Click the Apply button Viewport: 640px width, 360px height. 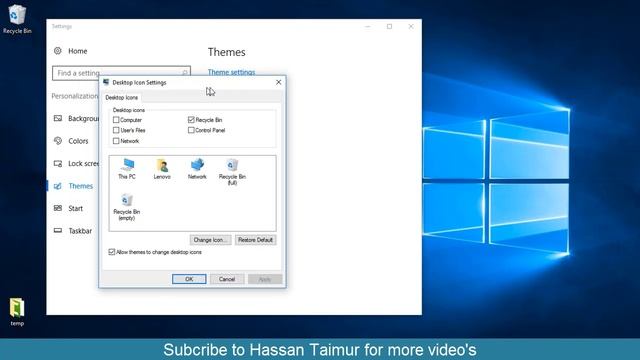pyautogui.click(x=265, y=279)
